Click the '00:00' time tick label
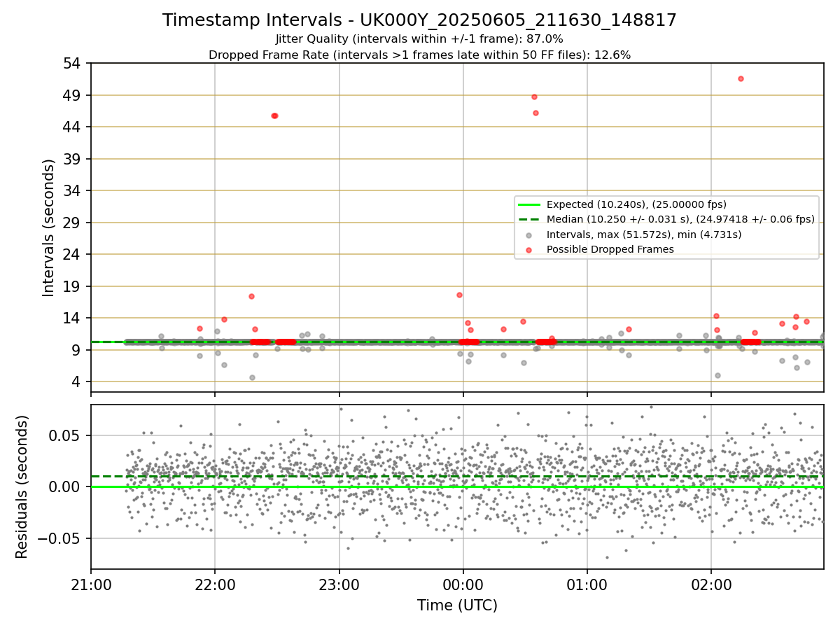This screenshot has width=840, height=630. (463, 584)
